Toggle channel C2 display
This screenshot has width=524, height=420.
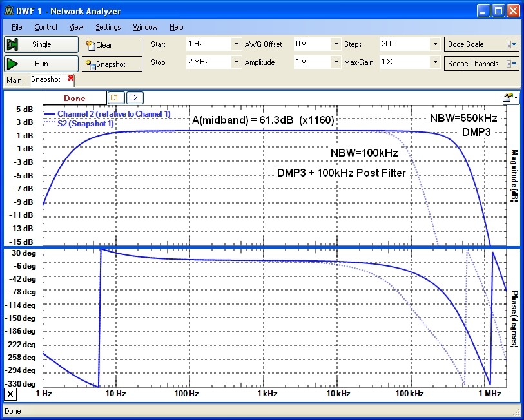pos(133,97)
